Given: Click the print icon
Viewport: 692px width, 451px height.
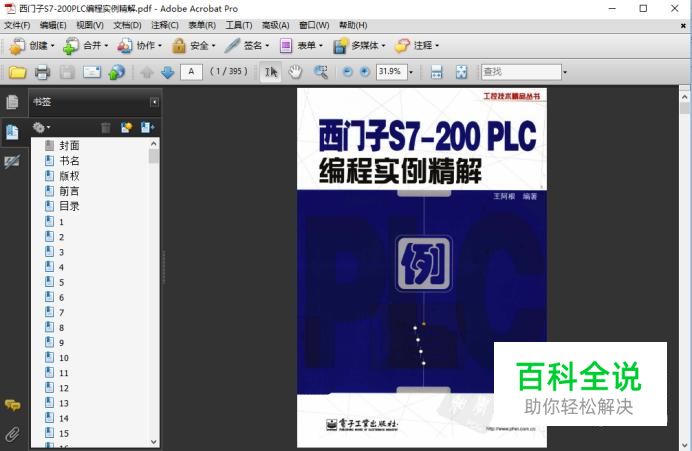Looking at the screenshot, I should (42, 72).
